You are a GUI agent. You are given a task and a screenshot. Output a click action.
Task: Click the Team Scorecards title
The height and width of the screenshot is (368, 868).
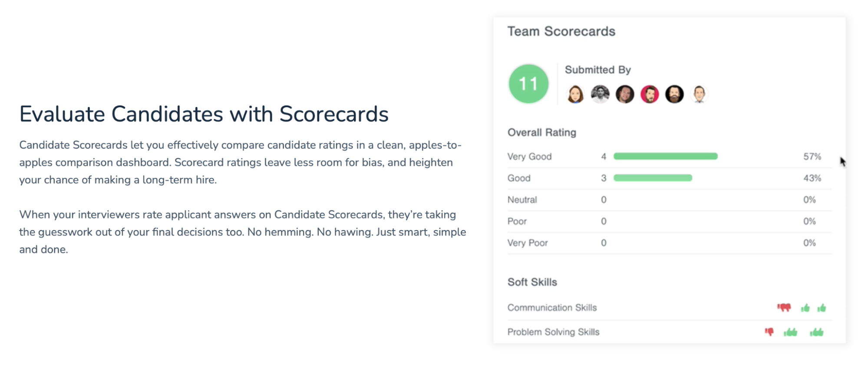(x=561, y=31)
